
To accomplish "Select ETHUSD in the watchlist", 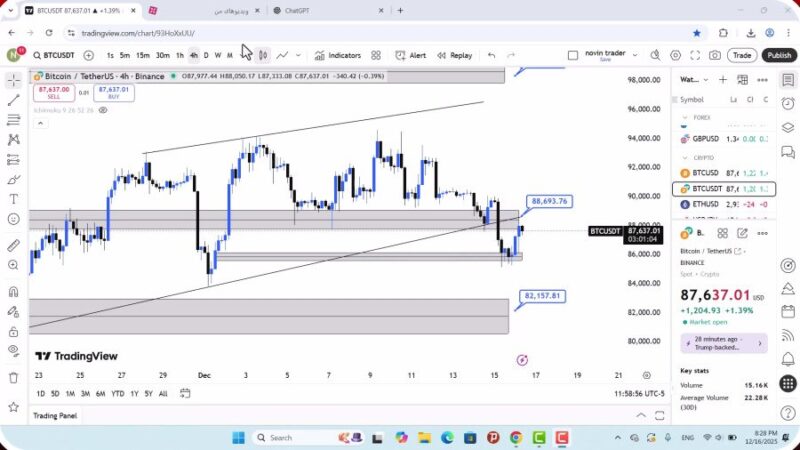I will pos(709,204).
